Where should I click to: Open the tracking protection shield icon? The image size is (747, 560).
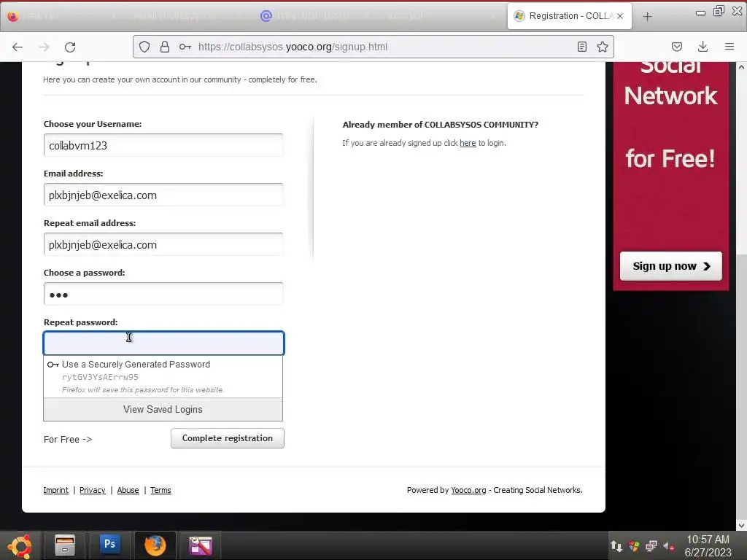[x=144, y=47]
